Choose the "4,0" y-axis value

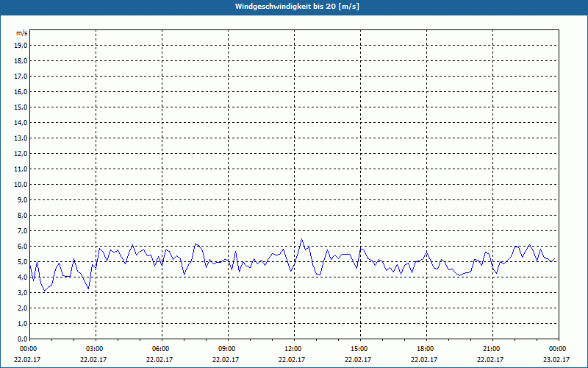(x=22, y=277)
